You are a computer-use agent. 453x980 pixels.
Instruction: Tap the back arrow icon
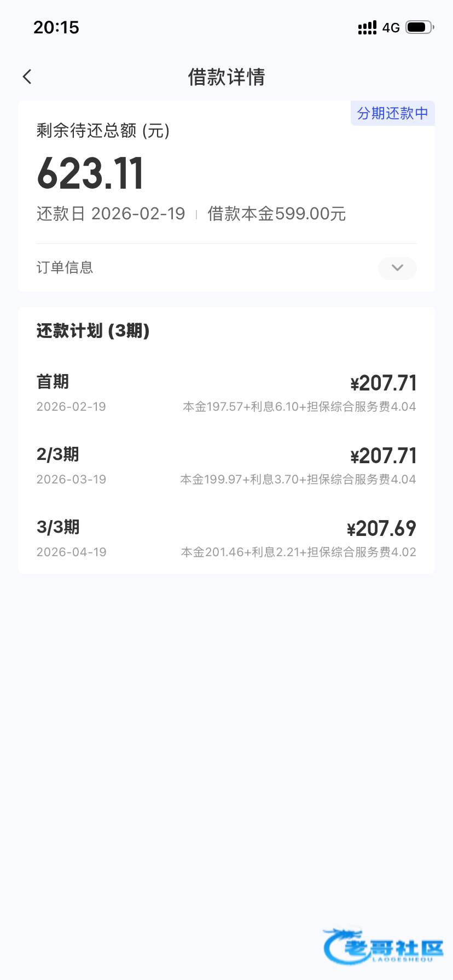[27, 77]
